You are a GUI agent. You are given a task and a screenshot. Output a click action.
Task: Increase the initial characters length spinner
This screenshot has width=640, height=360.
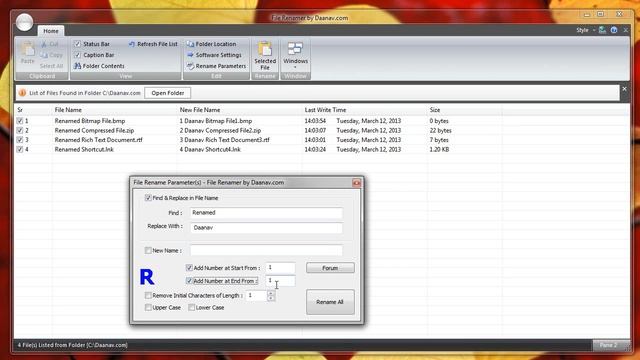(271, 293)
